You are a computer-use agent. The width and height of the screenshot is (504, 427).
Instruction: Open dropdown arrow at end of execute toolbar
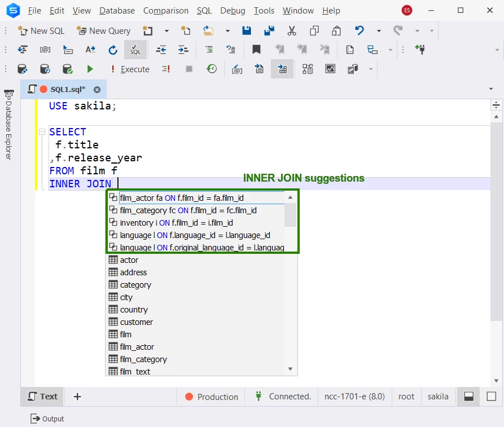(371, 69)
